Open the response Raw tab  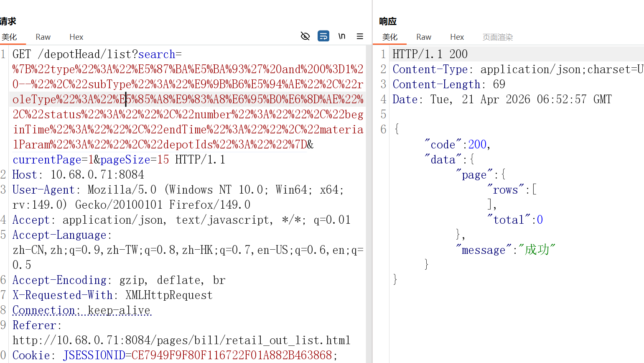(x=424, y=37)
